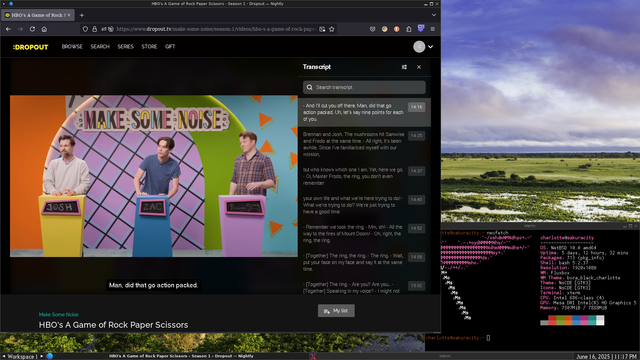Open the Firefox hamburger menu

click(433, 29)
